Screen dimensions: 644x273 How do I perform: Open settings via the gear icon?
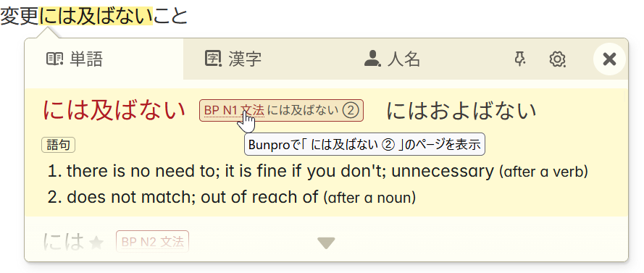[x=557, y=59]
